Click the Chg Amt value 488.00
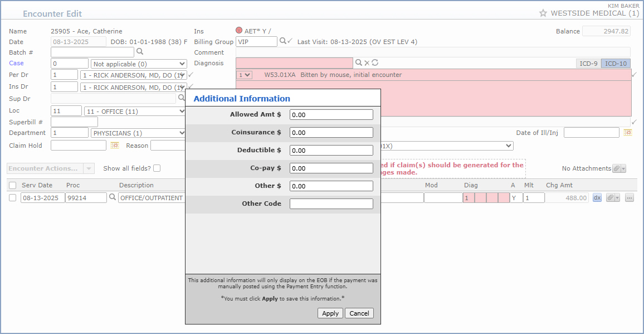 point(567,198)
